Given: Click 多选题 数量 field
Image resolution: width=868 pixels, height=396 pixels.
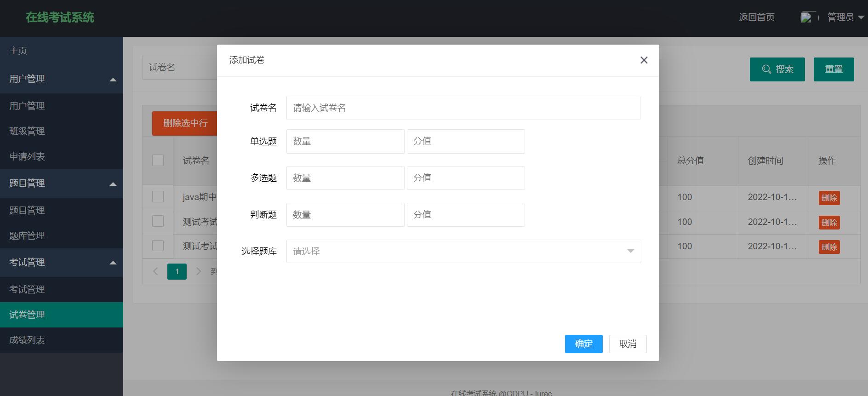Looking at the screenshot, I should (345, 178).
